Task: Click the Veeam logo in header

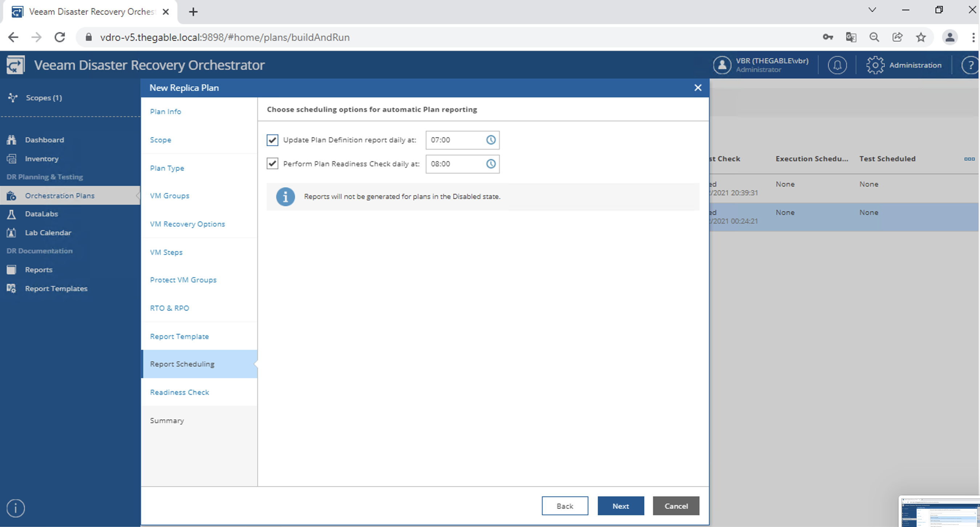Action: click(16, 65)
